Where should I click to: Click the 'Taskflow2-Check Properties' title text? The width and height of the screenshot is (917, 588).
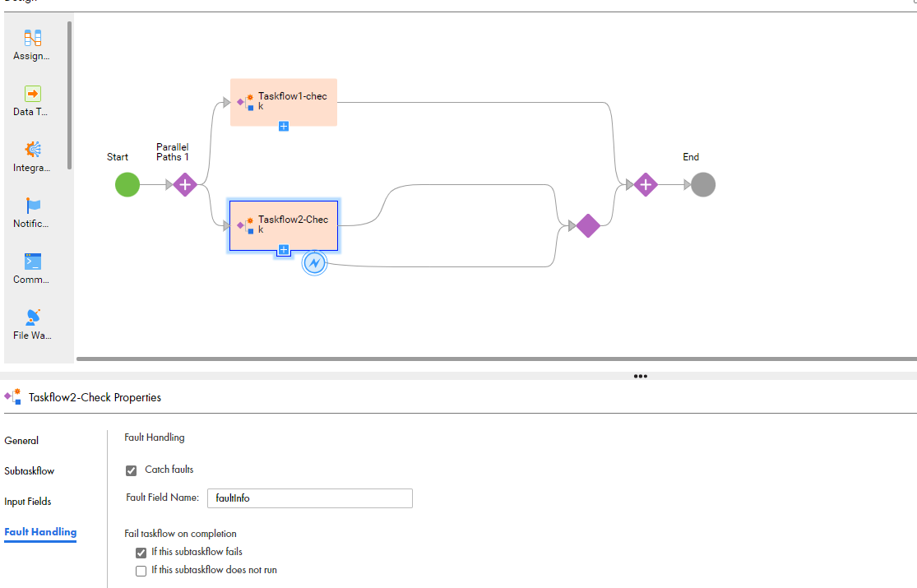95,397
